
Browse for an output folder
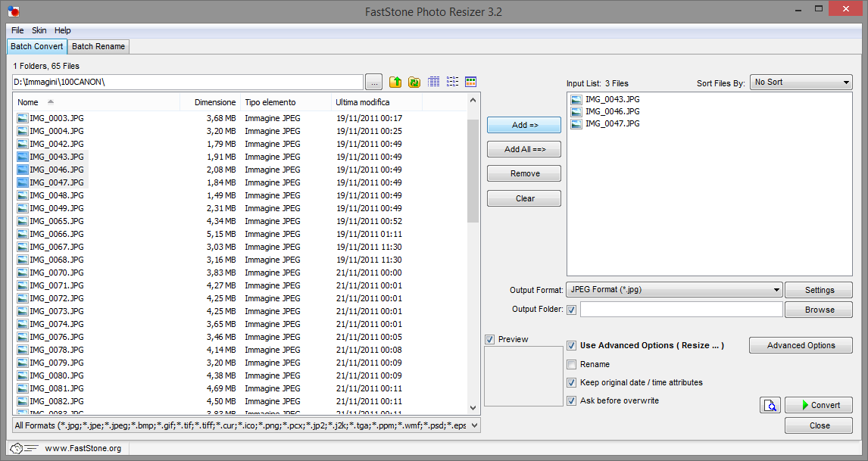click(819, 310)
